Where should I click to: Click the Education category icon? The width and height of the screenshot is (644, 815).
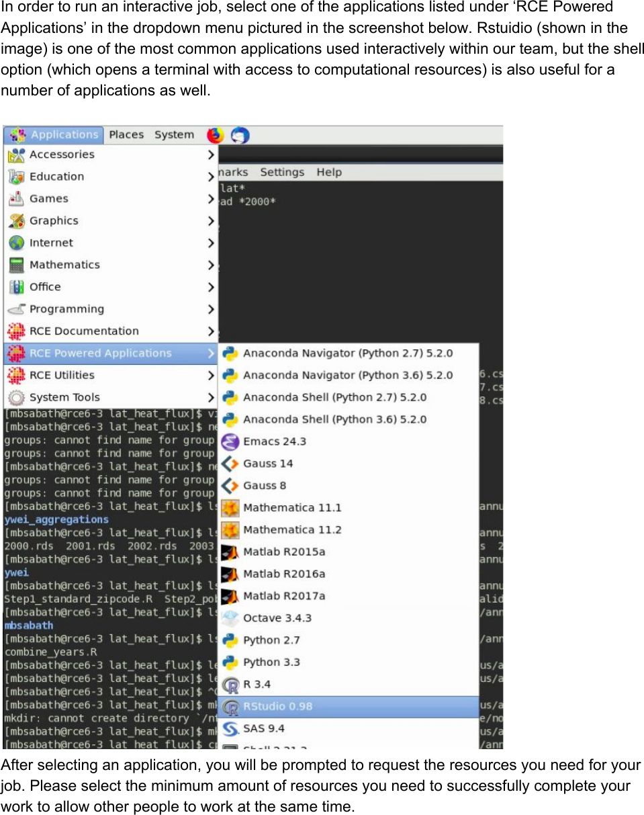tap(17, 177)
